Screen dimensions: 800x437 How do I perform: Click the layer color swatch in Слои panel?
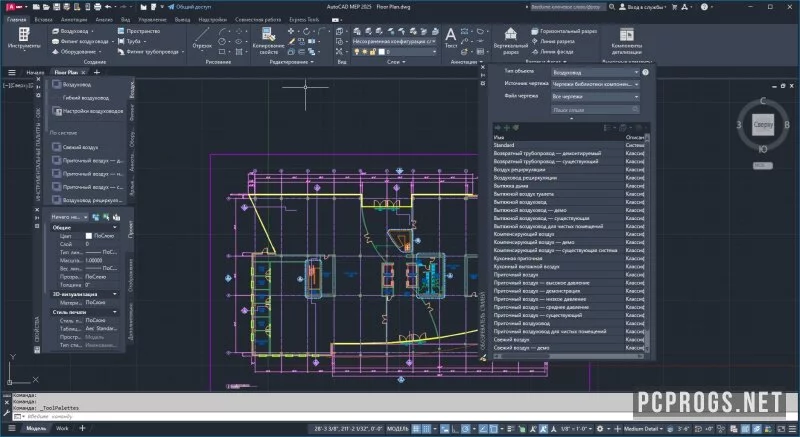[381, 52]
